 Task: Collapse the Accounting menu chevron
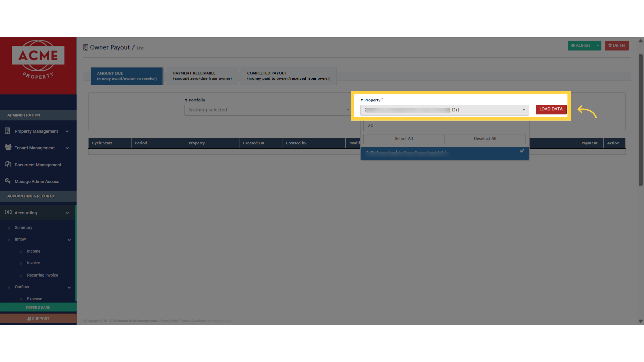coord(67,213)
